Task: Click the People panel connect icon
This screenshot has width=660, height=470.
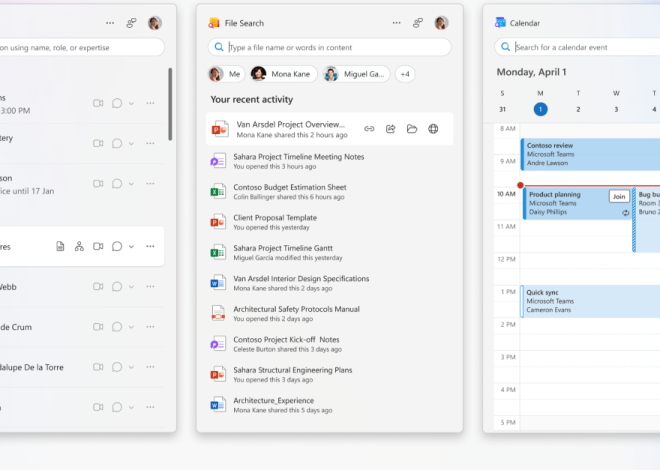Action: tap(131, 23)
